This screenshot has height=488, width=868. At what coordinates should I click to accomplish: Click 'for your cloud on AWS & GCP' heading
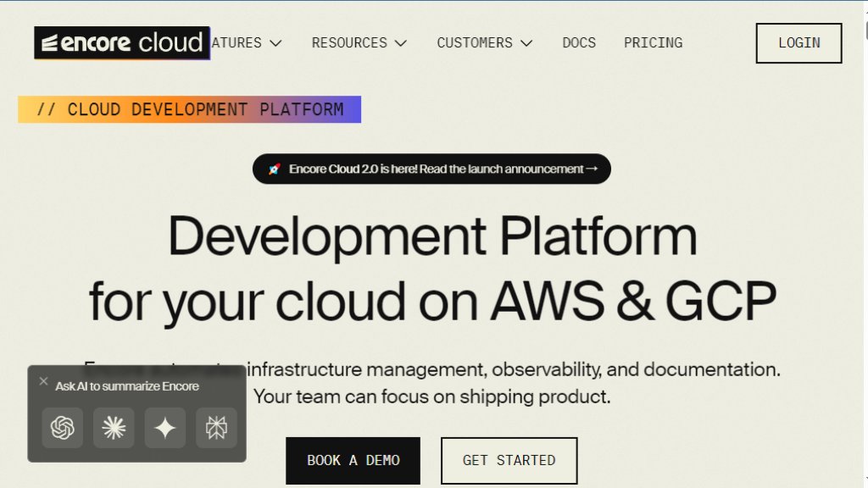[x=432, y=302]
